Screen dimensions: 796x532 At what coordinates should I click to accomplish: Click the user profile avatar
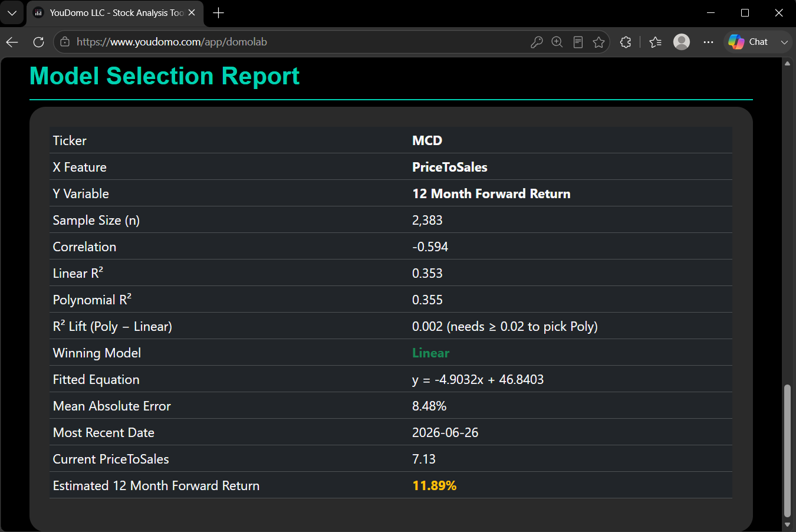point(682,42)
